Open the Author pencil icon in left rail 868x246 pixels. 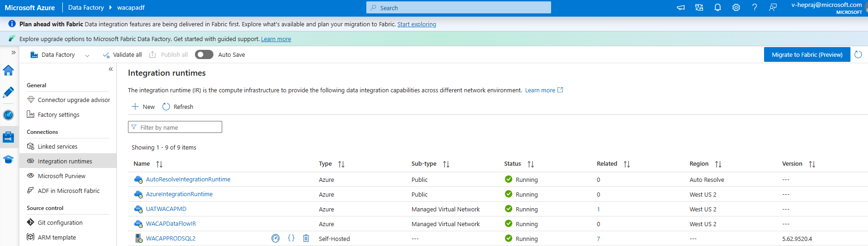coord(8,93)
